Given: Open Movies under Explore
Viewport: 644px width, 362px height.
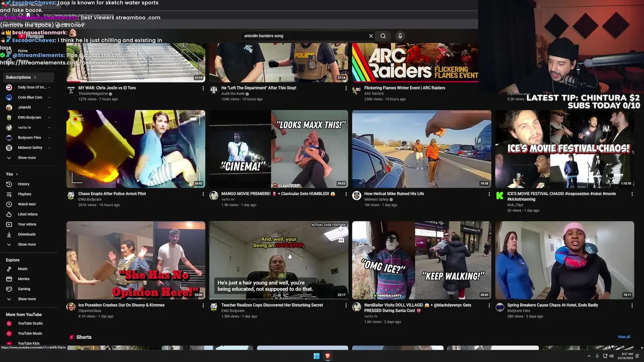Looking at the screenshot, I should point(24,279).
